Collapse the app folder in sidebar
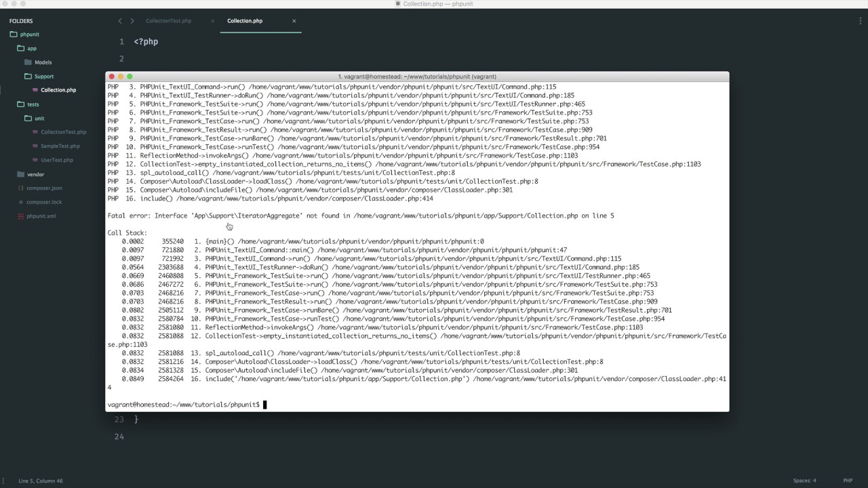Image resolution: width=868 pixels, height=488 pixels. tap(20, 49)
